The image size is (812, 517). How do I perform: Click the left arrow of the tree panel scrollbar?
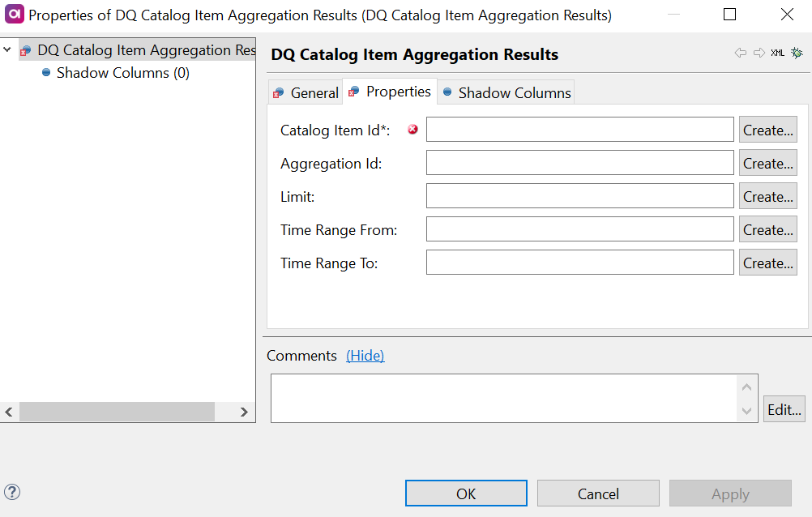point(8,412)
